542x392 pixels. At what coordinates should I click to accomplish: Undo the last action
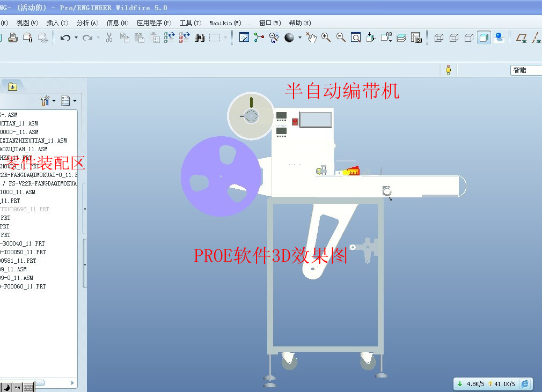click(65, 38)
